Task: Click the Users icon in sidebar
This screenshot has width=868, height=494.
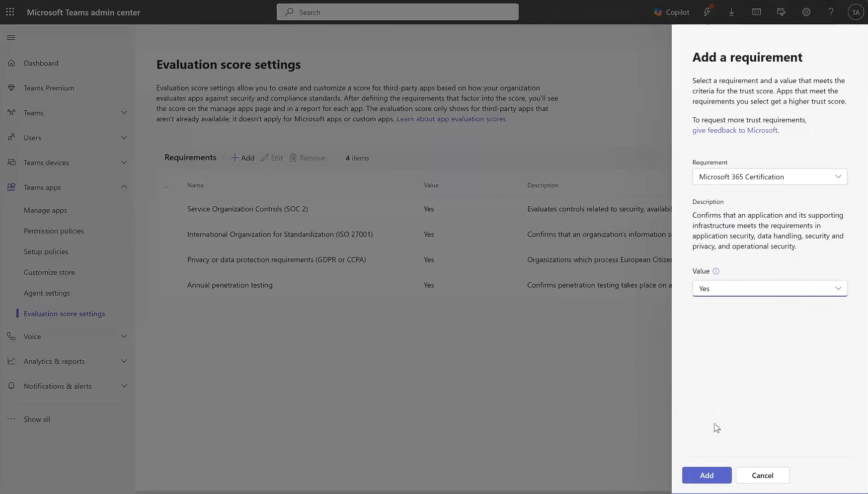Action: point(11,137)
